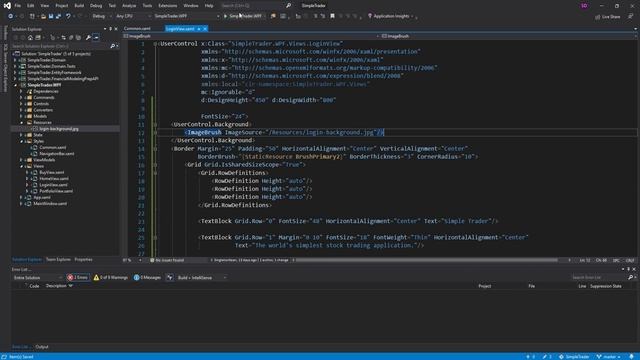Select NavigationBar.xaml in Solution Explorer

pos(57,153)
